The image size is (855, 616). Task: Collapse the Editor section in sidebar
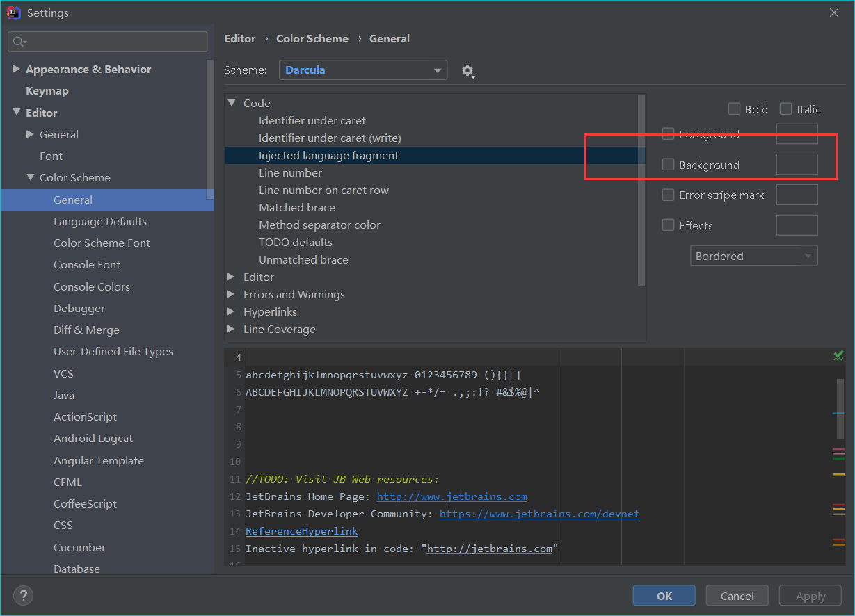pos(16,112)
